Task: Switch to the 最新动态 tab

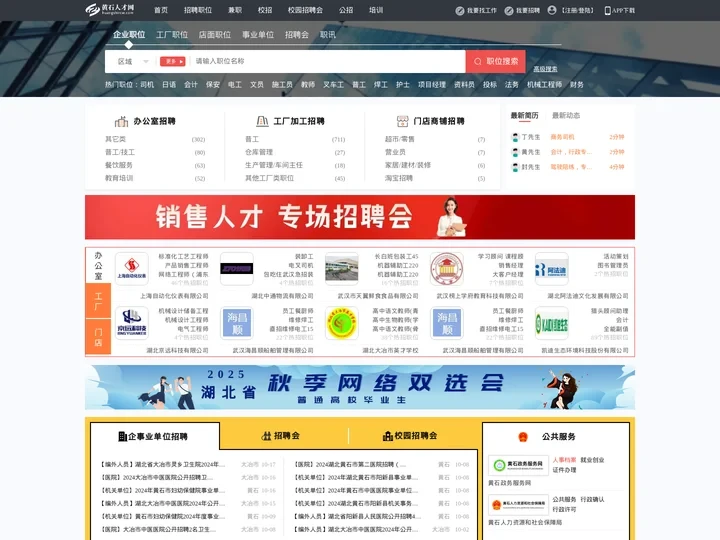Action: 566,116
